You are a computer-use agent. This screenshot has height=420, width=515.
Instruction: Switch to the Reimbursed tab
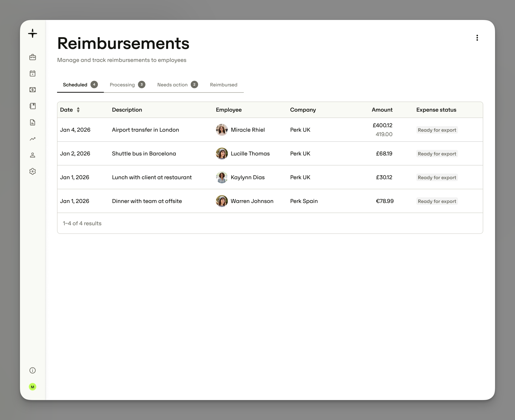pyautogui.click(x=224, y=85)
